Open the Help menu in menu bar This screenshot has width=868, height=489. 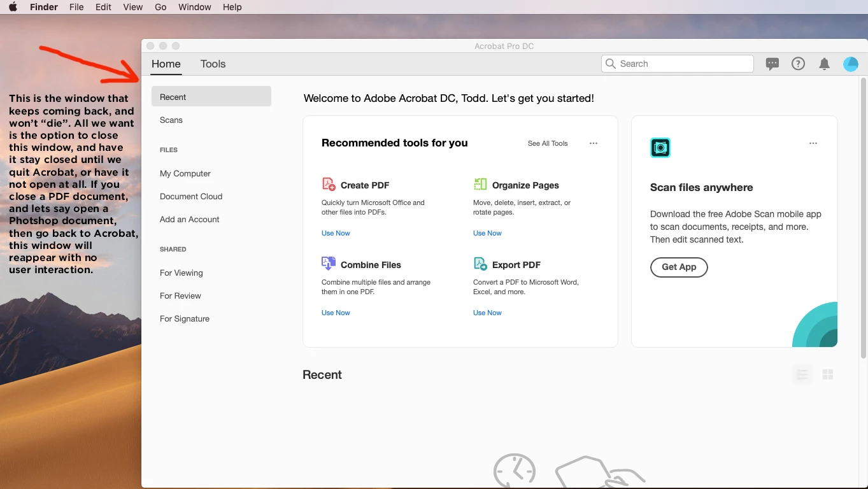click(232, 7)
